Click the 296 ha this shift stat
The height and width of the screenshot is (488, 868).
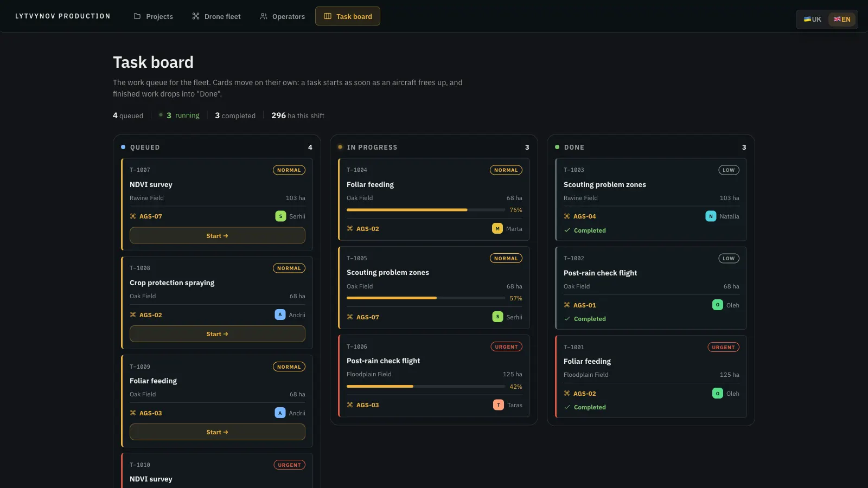pos(298,115)
